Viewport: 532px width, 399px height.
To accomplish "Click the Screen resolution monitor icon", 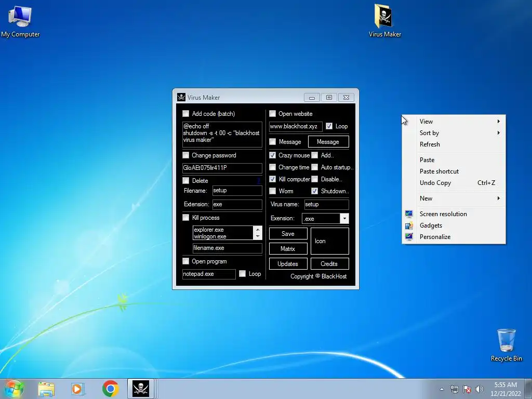I will click(409, 214).
